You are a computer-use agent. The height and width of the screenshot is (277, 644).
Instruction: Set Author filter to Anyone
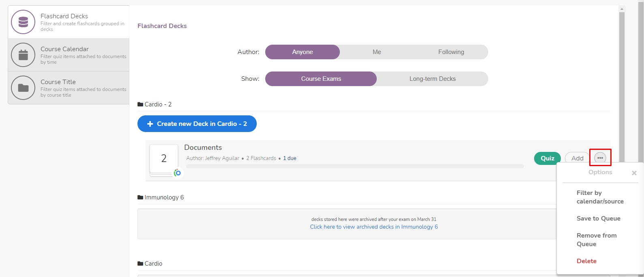tap(303, 52)
